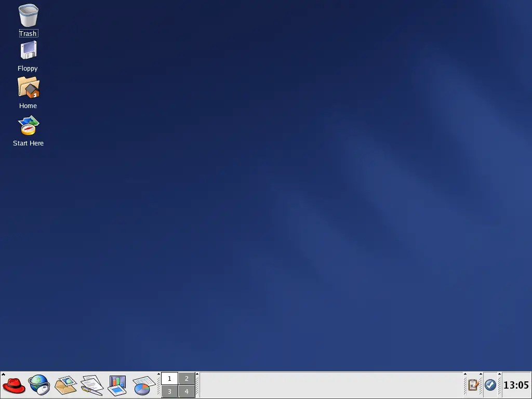This screenshot has width=532, height=399.
Task: Open the print manager clipboard icon
Action: click(473, 385)
